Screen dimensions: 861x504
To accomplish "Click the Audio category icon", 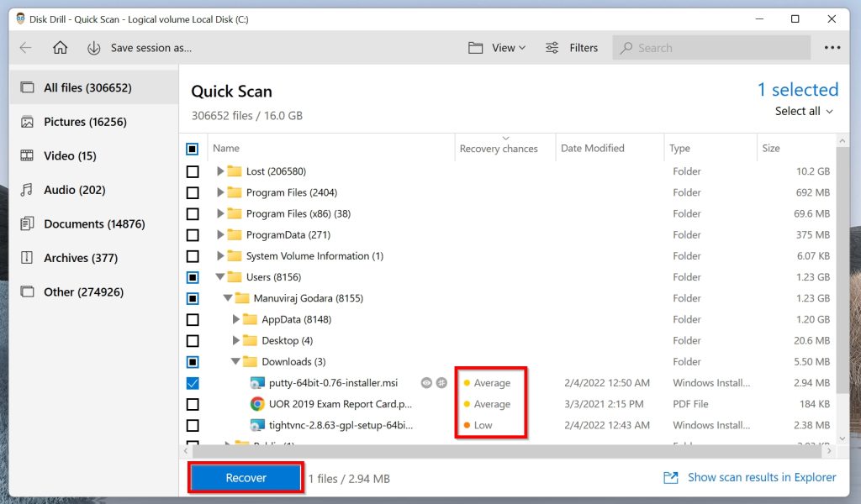I will click(x=26, y=190).
